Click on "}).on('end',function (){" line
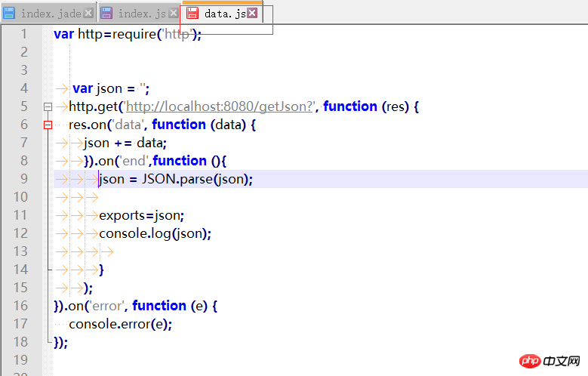Screen dimensions: 588x376 pyautogui.click(x=155, y=161)
